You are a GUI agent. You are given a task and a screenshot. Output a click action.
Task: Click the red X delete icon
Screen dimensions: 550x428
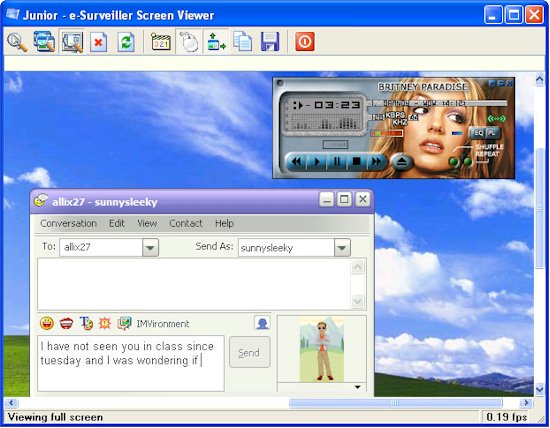pos(99,42)
